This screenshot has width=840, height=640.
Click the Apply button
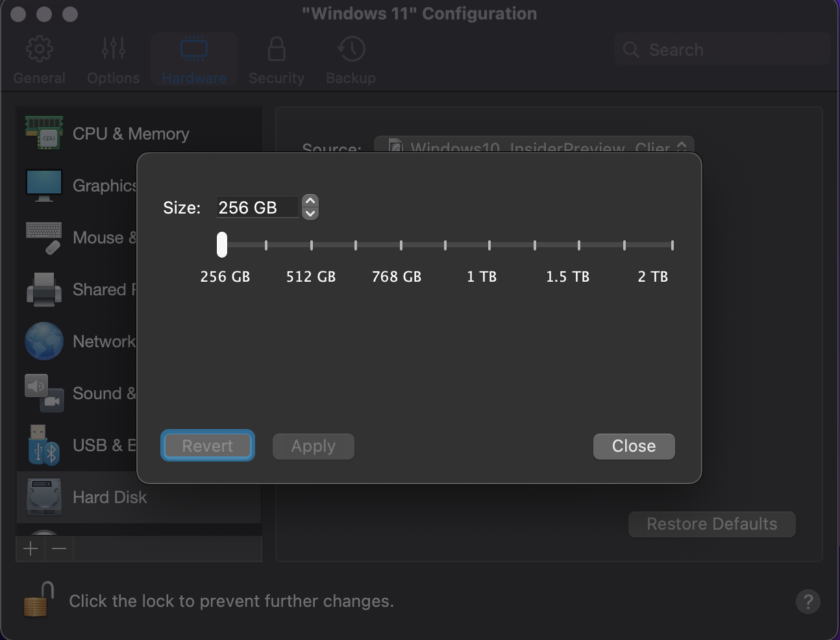(314, 447)
